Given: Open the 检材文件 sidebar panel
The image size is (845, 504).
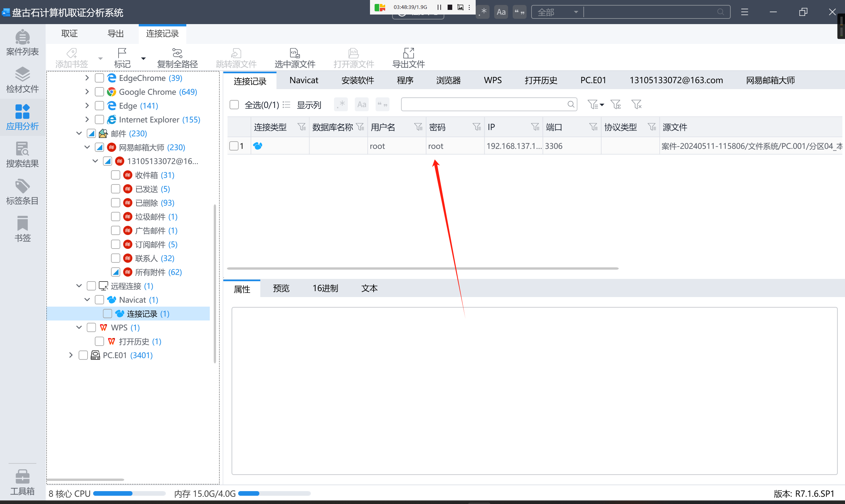Looking at the screenshot, I should tap(22, 80).
